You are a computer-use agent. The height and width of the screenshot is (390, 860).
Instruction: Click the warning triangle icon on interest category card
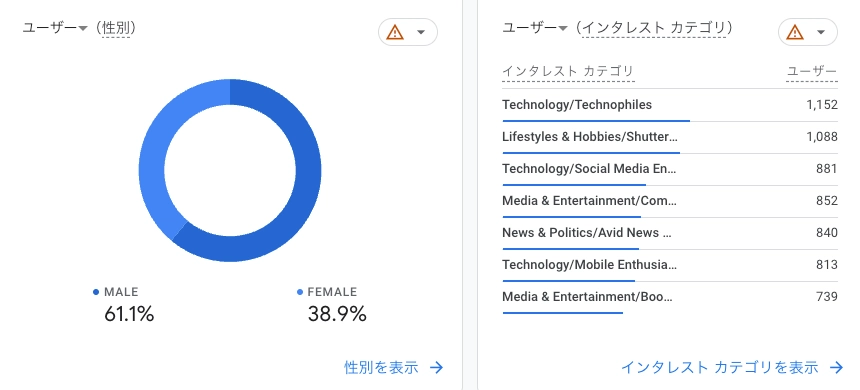(x=795, y=32)
